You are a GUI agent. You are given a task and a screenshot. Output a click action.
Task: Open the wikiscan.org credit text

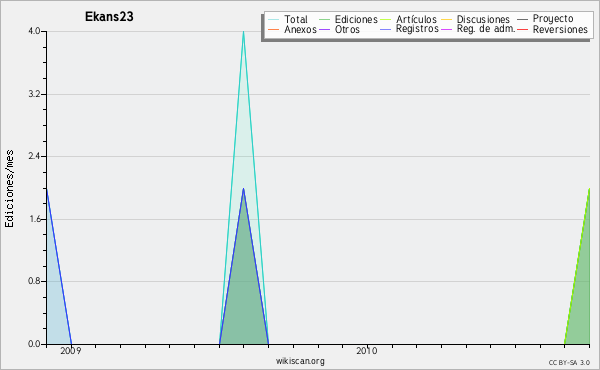300,361
